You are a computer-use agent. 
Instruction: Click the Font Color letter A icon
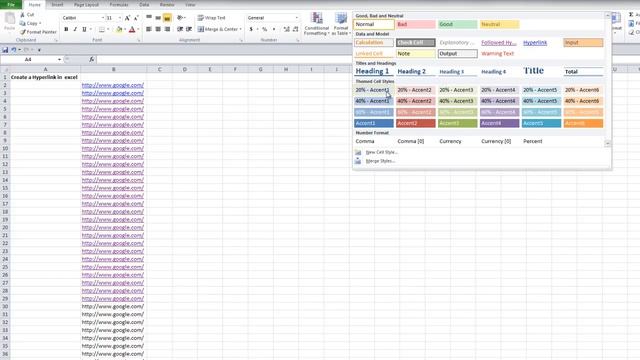click(132, 29)
